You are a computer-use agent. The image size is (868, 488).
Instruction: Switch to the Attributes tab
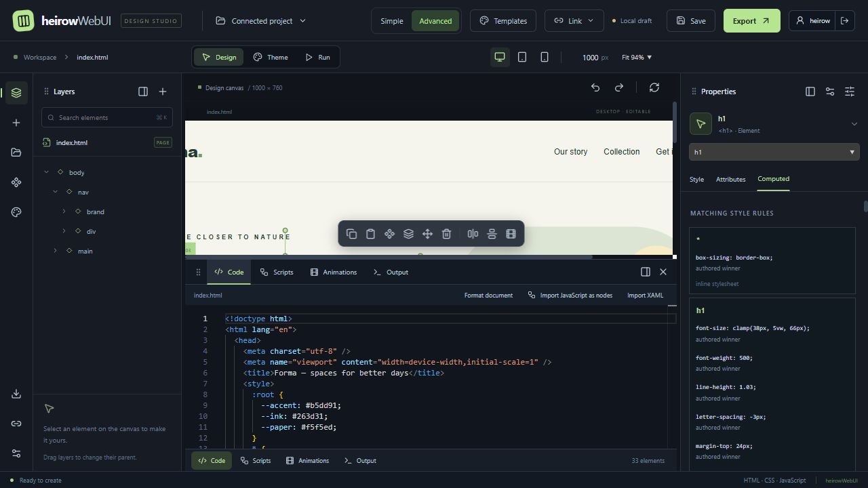tap(731, 180)
